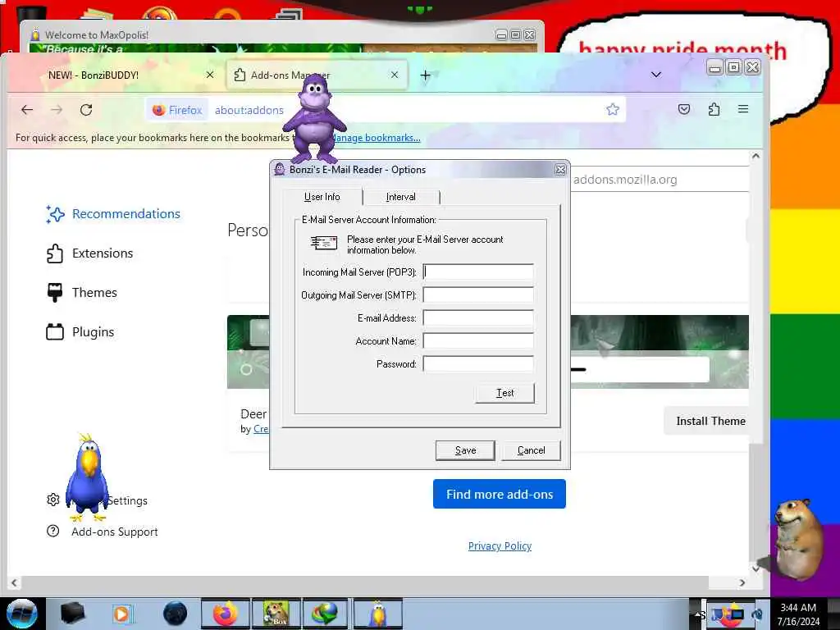The image size is (840, 630).
Task: Click the creator link under Deer theme
Action: click(x=261, y=428)
